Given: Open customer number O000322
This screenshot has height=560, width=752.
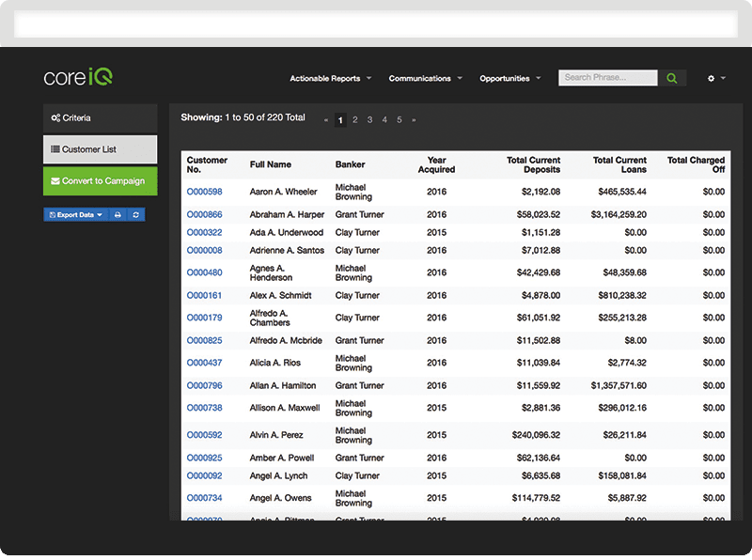Looking at the screenshot, I should point(204,232).
